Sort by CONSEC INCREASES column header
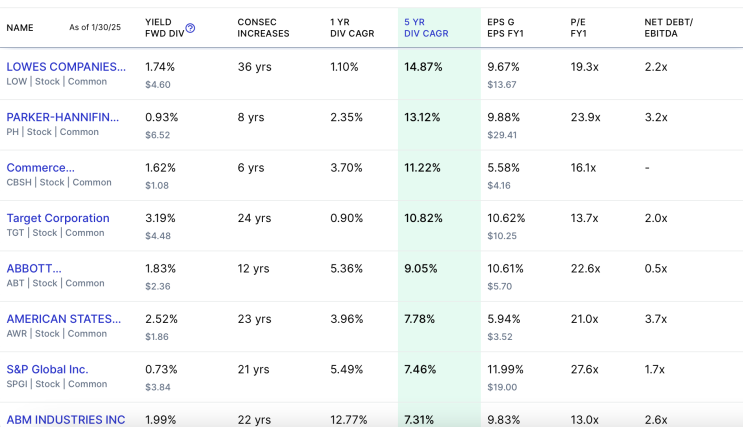743x427 pixels. tap(263, 27)
